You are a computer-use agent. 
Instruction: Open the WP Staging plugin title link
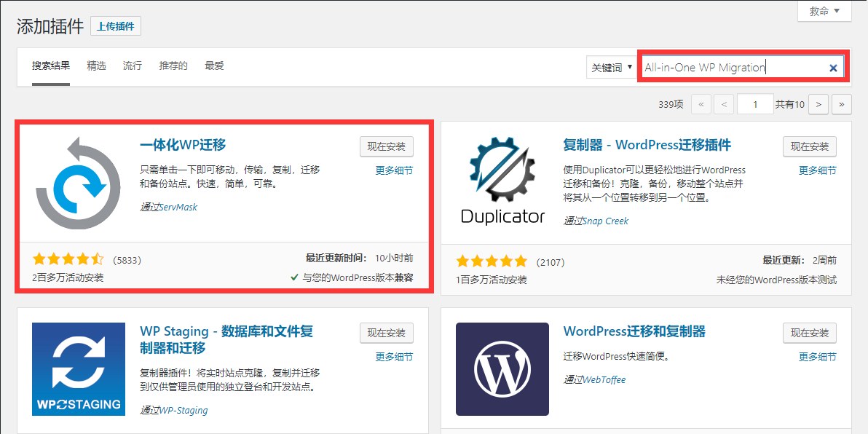pos(227,339)
